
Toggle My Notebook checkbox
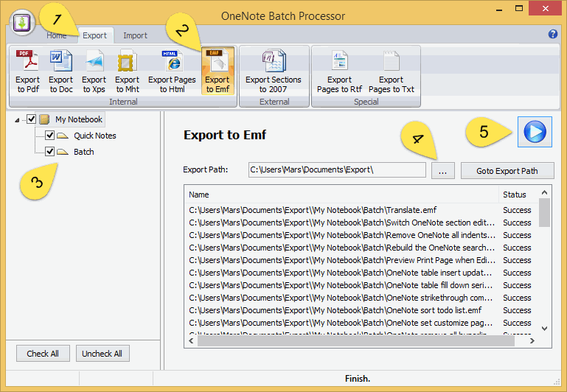click(x=32, y=119)
